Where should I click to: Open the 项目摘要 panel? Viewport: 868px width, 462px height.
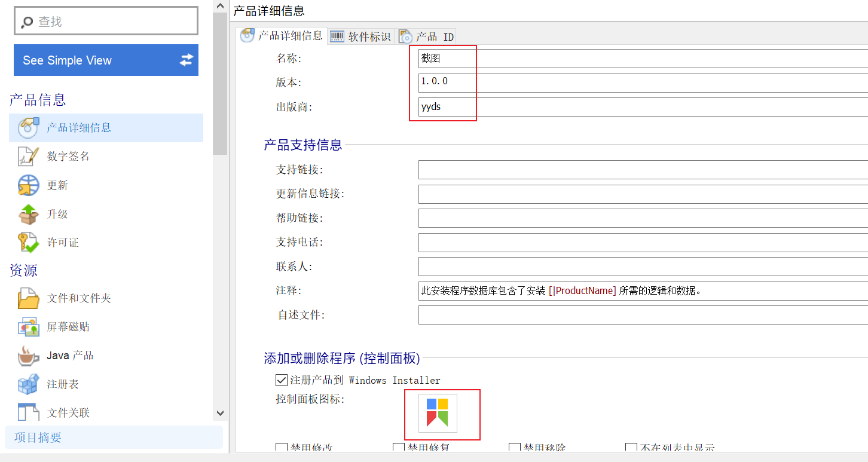(114, 437)
